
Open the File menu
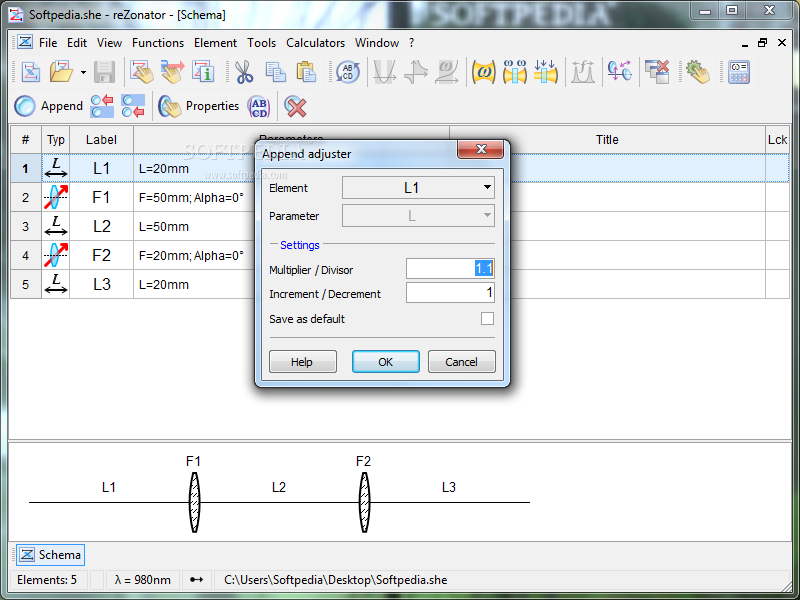(x=48, y=43)
